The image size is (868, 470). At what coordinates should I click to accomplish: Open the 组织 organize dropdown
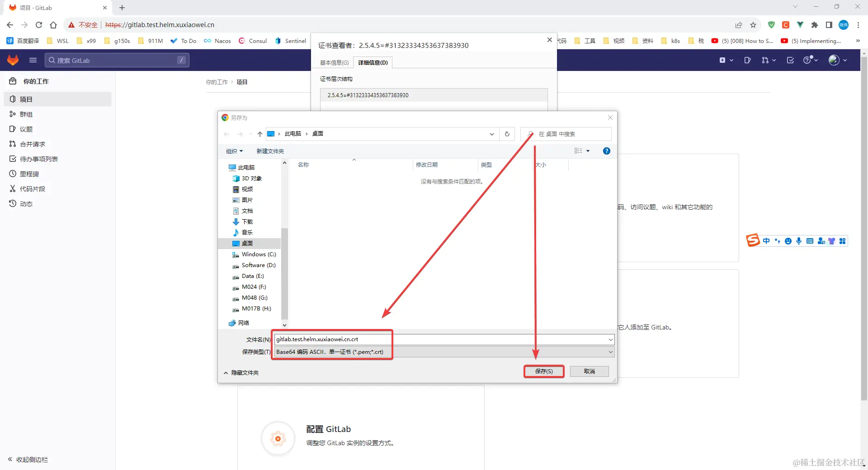234,151
